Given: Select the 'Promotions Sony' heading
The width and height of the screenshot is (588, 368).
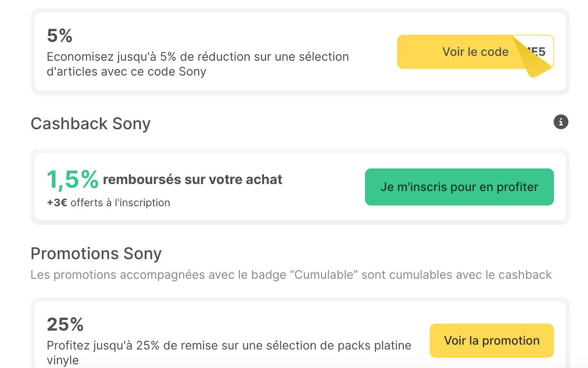Looking at the screenshot, I should tap(96, 253).
